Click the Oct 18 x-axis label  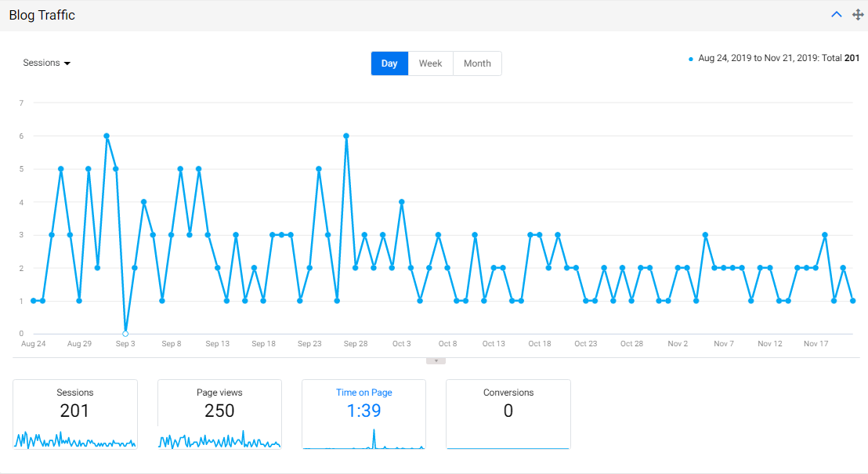click(x=539, y=344)
